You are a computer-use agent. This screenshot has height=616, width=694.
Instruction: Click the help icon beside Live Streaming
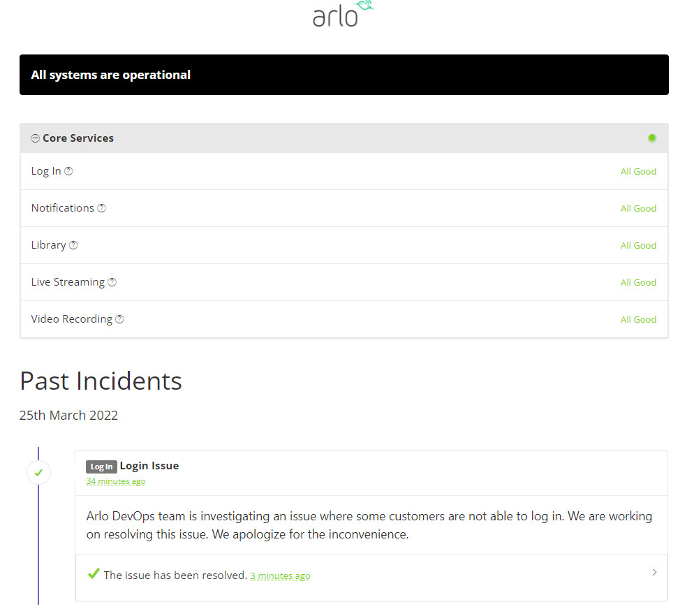coord(112,283)
